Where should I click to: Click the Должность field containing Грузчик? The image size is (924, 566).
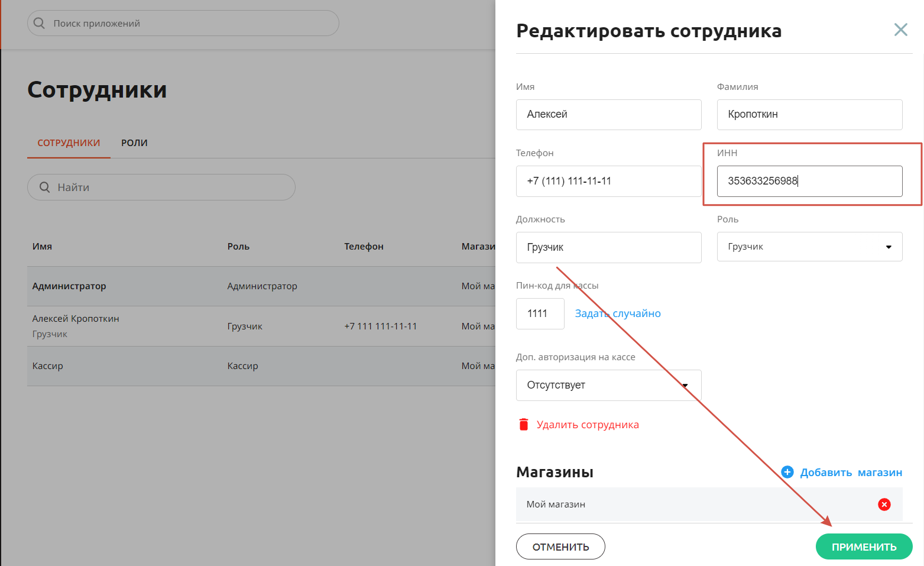coord(608,247)
